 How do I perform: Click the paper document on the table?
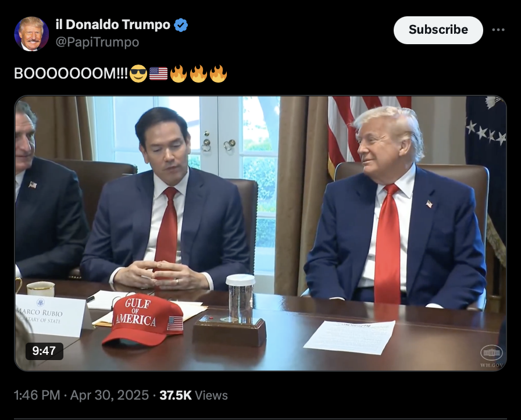click(x=350, y=337)
